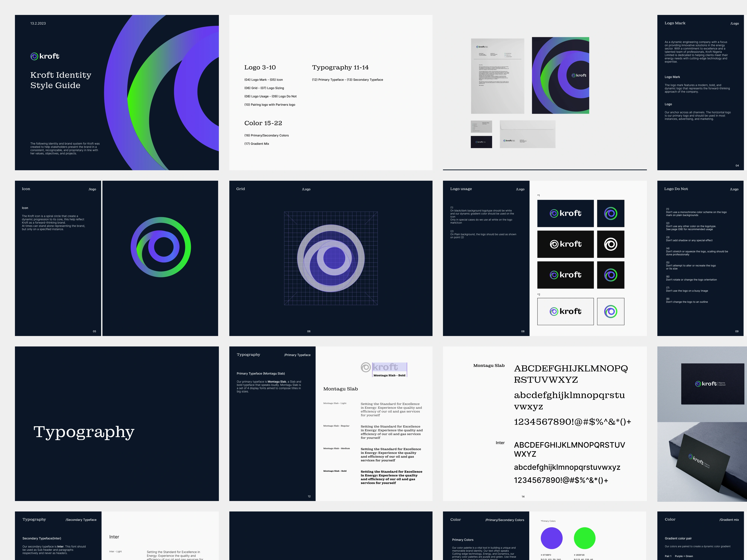Click white kroft logo on black tile
Viewport: 747px width, 560px height.
point(565,244)
